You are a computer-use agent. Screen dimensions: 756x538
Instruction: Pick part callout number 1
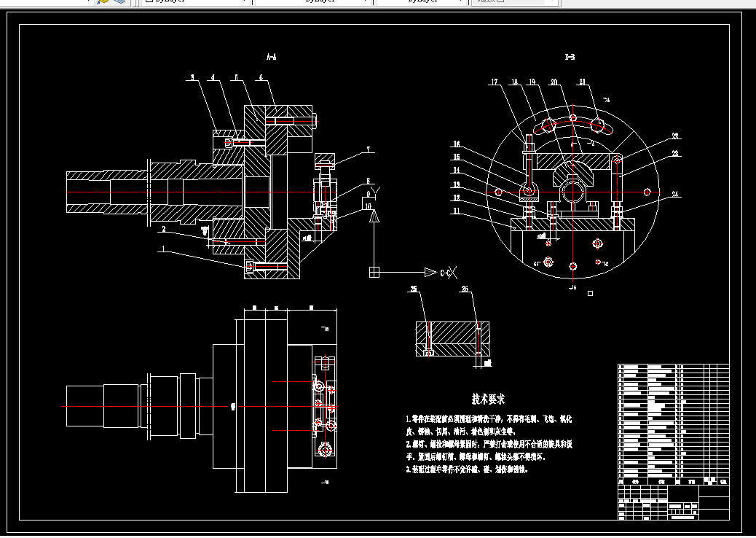(x=164, y=249)
